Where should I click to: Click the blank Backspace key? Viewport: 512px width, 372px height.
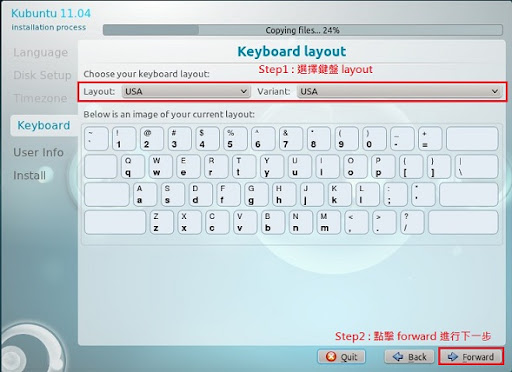(x=472, y=138)
